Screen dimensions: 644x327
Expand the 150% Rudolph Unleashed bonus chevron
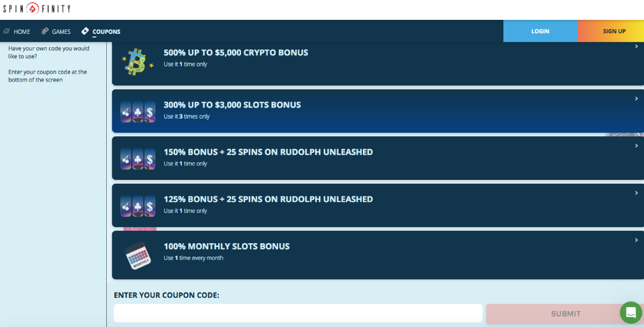[x=636, y=146]
